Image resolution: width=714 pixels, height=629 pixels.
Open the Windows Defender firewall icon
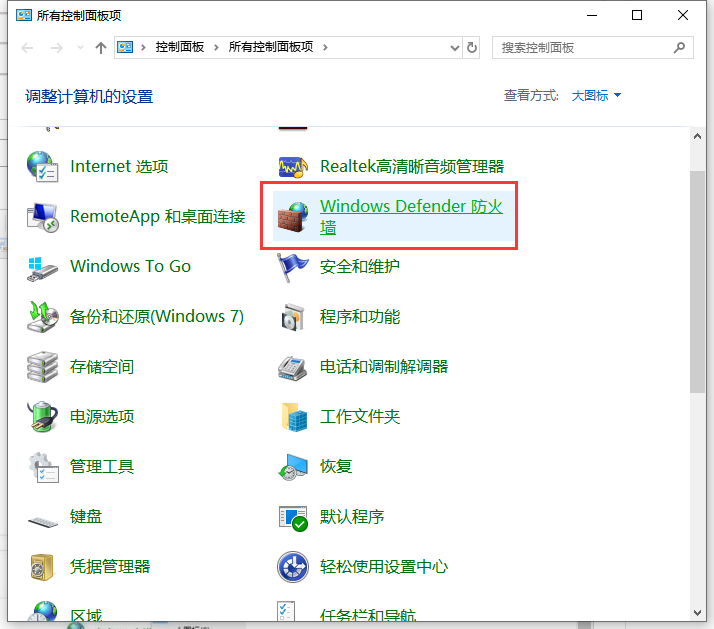click(x=293, y=216)
